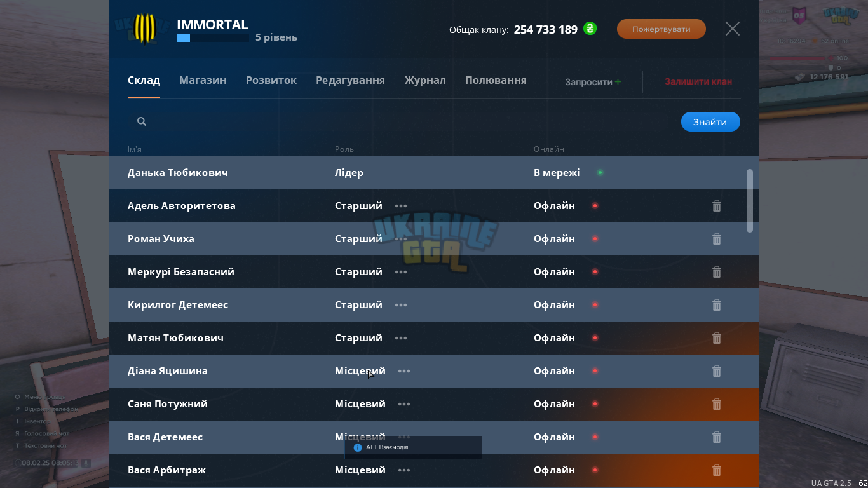Select name Вася Арбитраж
The image size is (868, 488).
click(x=166, y=470)
